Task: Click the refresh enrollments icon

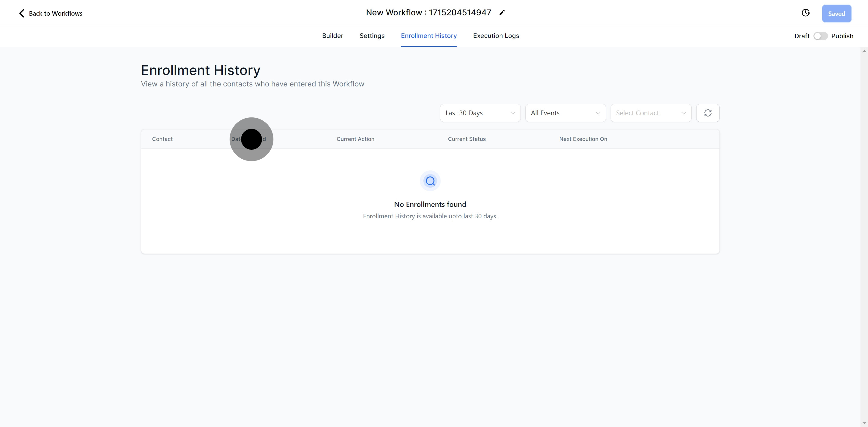Action: click(708, 113)
